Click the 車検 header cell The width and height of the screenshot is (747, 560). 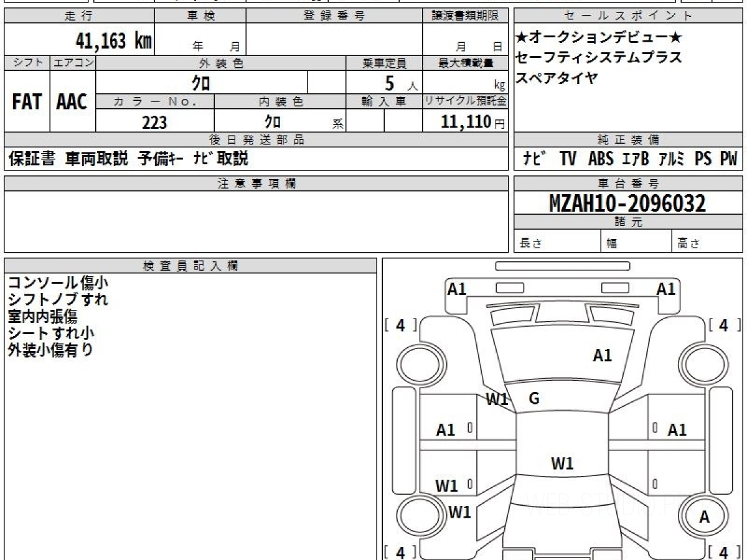click(x=200, y=16)
